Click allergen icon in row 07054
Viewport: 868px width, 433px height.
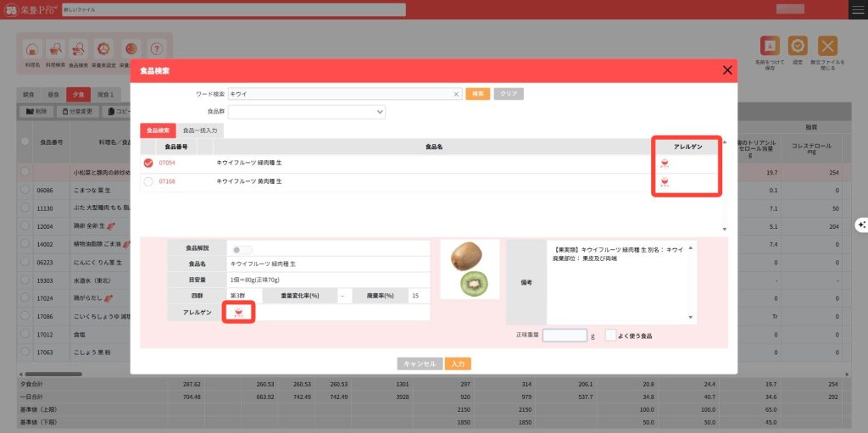click(665, 164)
